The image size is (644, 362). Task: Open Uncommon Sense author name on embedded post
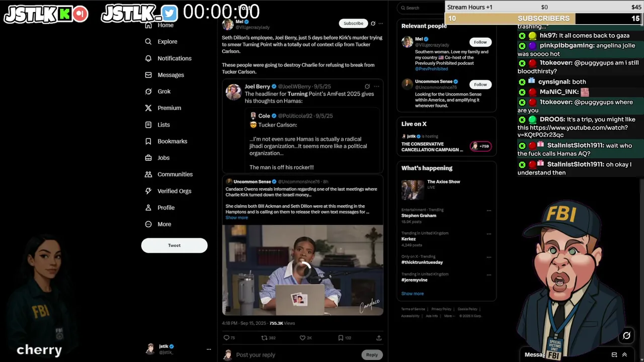click(252, 182)
